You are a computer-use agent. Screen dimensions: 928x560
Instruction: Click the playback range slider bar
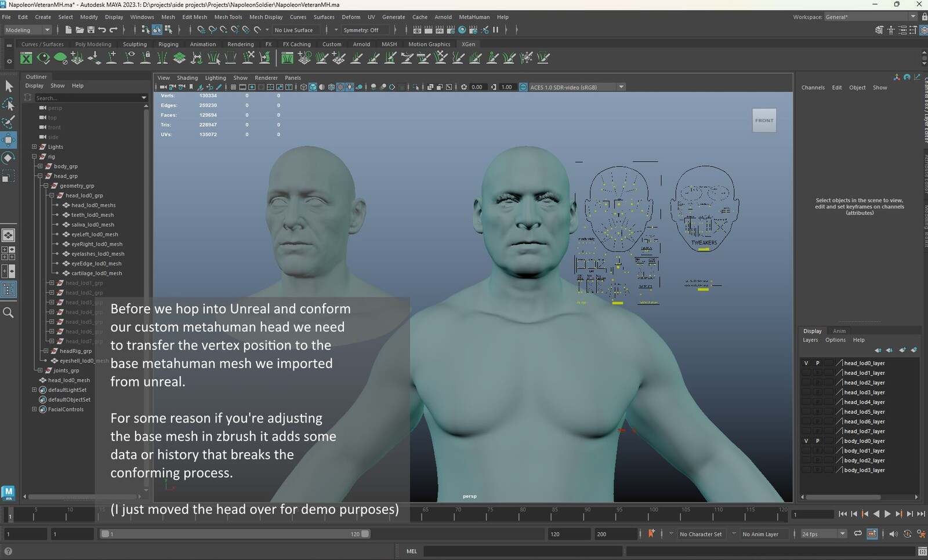(235, 534)
